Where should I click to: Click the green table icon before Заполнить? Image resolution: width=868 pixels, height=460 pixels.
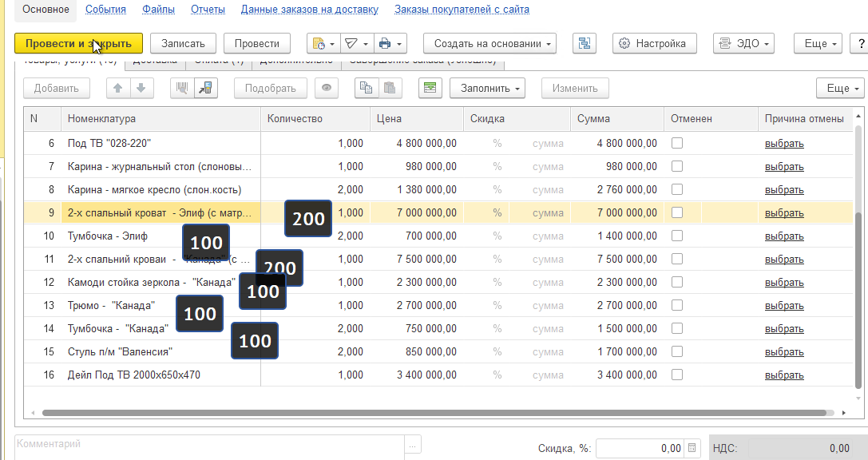pos(430,88)
